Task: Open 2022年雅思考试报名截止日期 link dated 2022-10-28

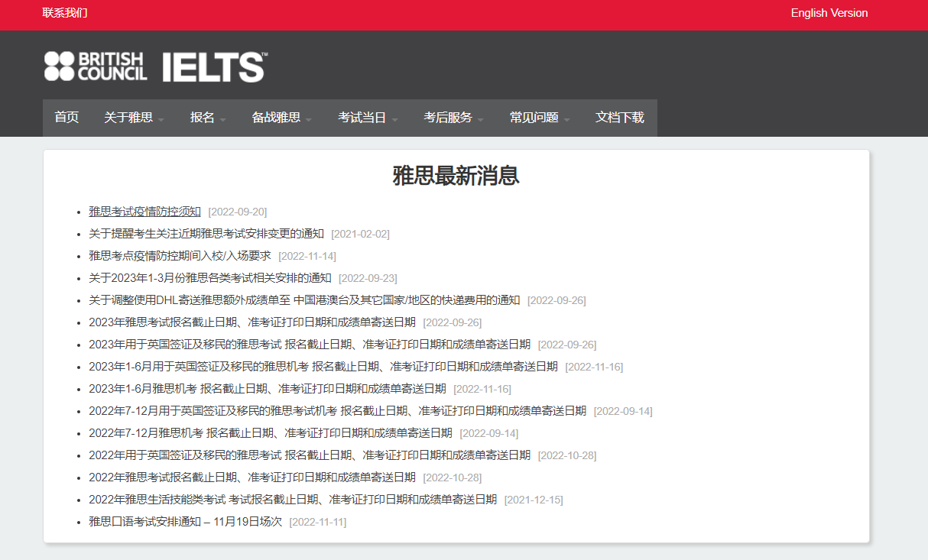Action: (x=252, y=477)
